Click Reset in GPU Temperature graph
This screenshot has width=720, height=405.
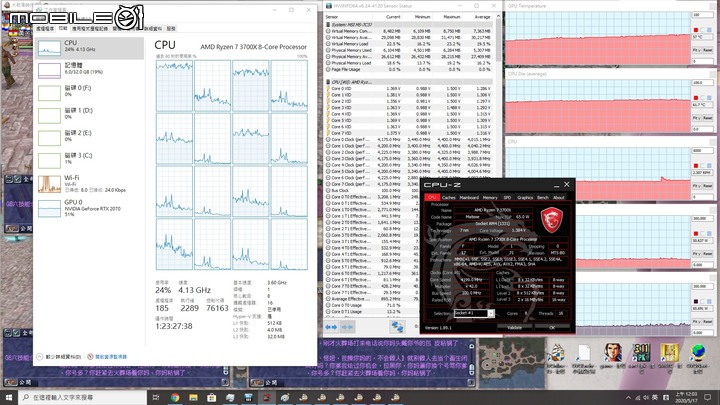[707, 50]
